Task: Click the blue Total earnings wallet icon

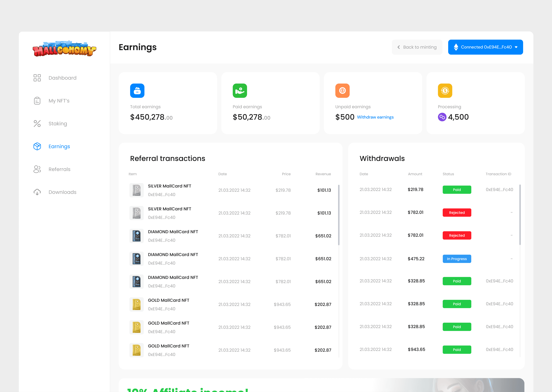Action: (x=137, y=91)
